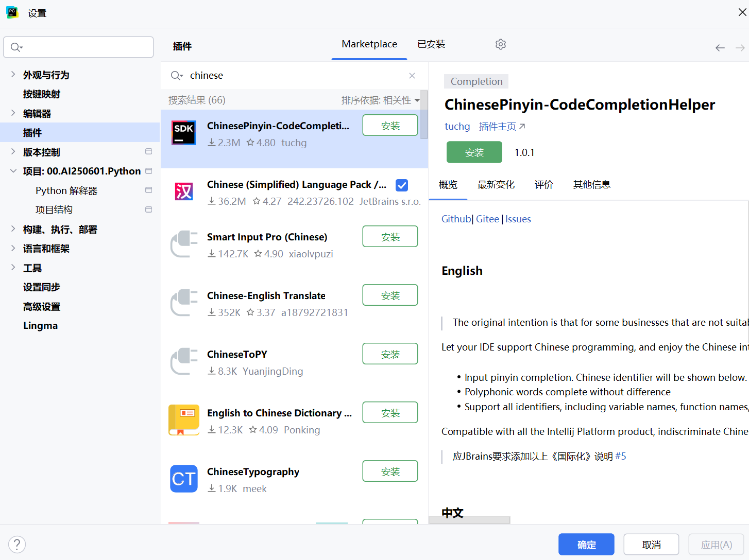Switch to the 已安装 tab
Screen dimensions: 749x560
tap(431, 44)
